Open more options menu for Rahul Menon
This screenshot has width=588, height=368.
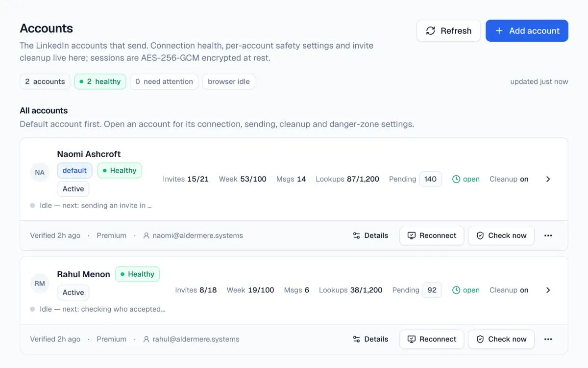click(548, 339)
